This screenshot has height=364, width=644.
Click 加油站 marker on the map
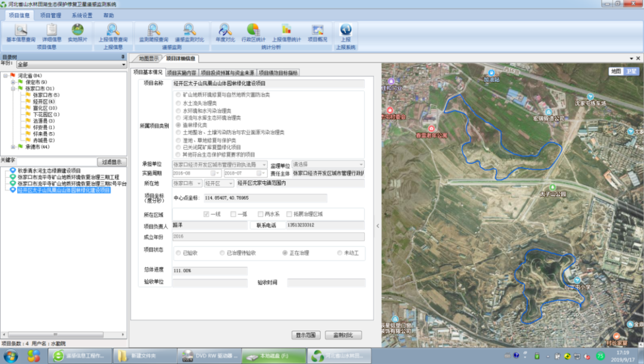click(491, 73)
